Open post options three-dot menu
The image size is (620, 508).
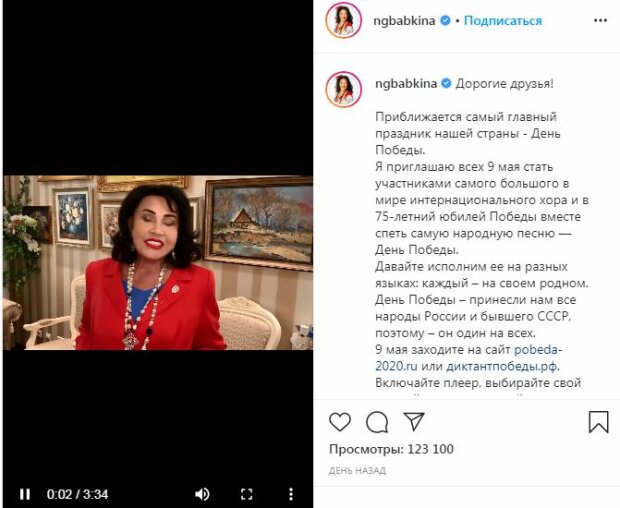[x=600, y=21]
